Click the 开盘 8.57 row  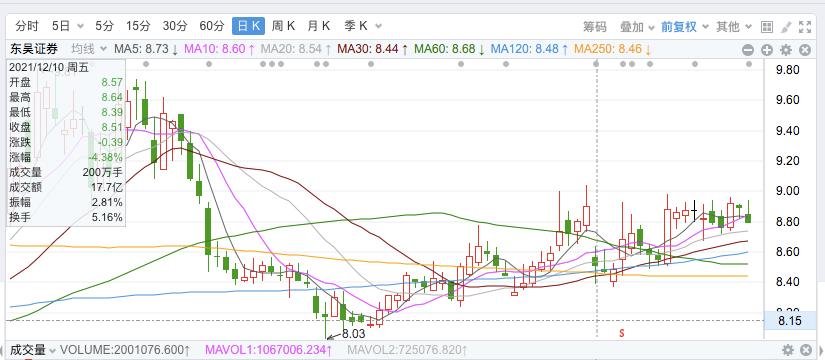(x=66, y=82)
